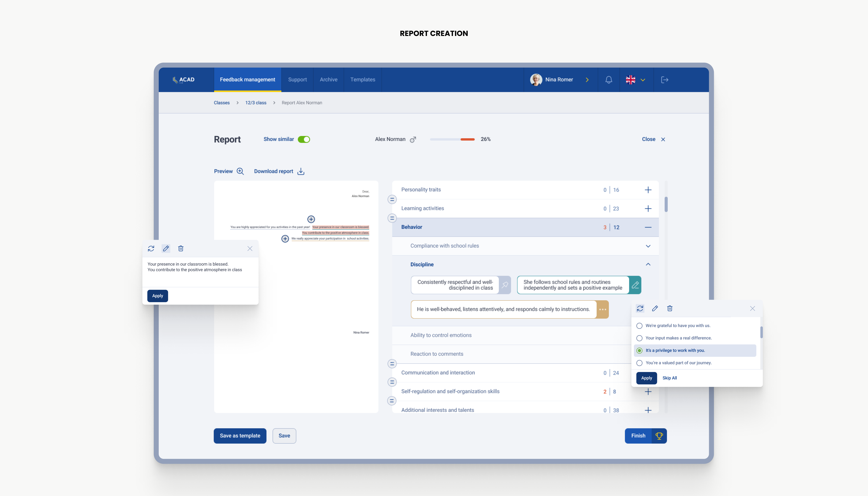Click the trash icon in the left popup
Screen dimensions: 868x496
181,249
